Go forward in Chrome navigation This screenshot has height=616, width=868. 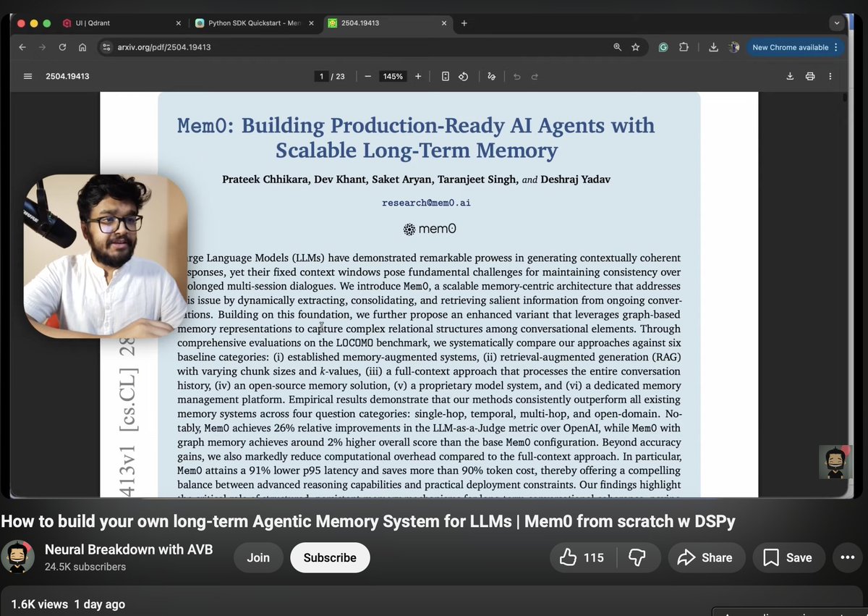42,47
